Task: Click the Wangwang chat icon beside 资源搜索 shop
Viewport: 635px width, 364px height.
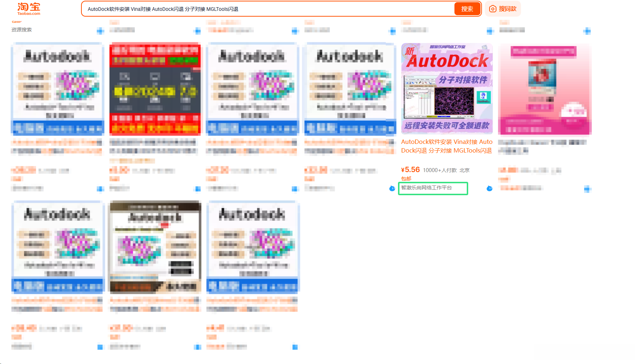Action: [100, 31]
